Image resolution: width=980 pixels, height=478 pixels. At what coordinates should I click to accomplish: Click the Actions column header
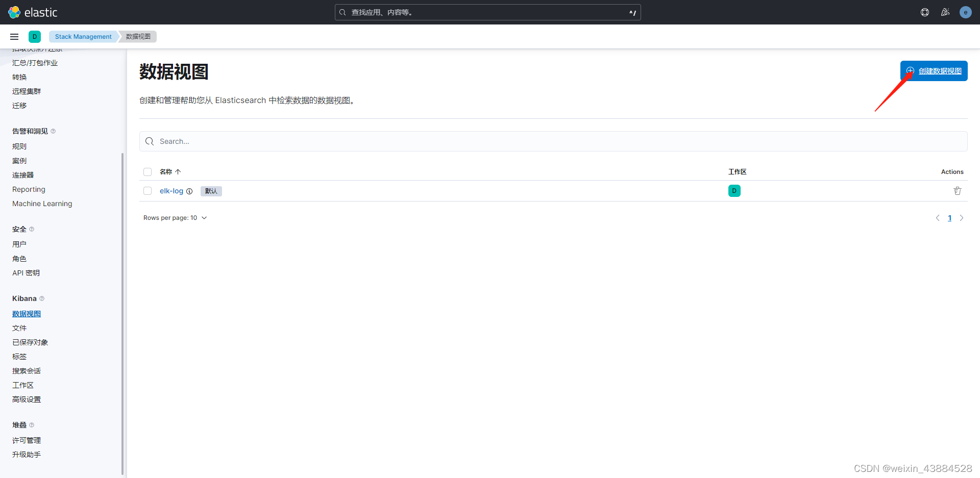[x=952, y=172]
